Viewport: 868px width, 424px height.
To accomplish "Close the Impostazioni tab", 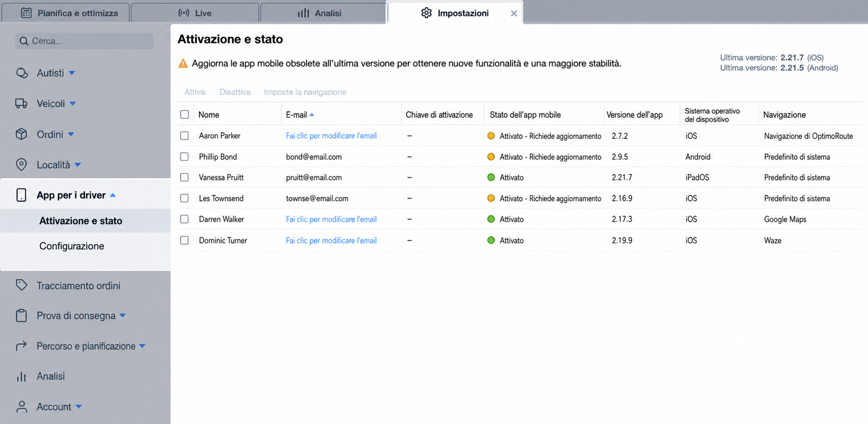I will point(514,13).
